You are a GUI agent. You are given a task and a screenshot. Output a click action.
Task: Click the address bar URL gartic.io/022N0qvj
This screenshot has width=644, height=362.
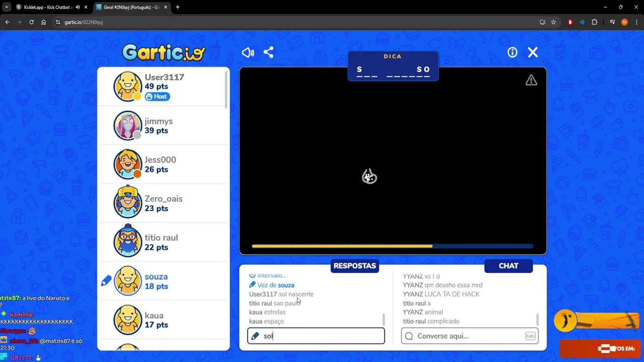tap(84, 22)
